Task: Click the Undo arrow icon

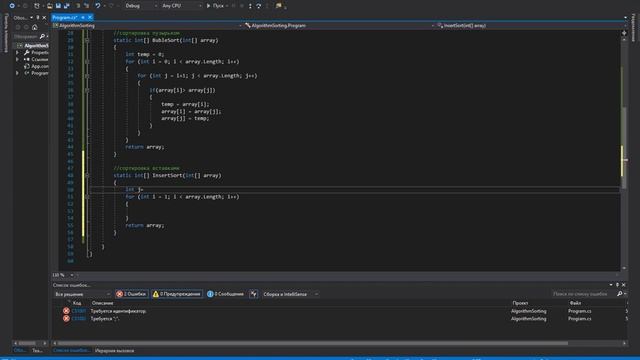Action: pos(98,6)
